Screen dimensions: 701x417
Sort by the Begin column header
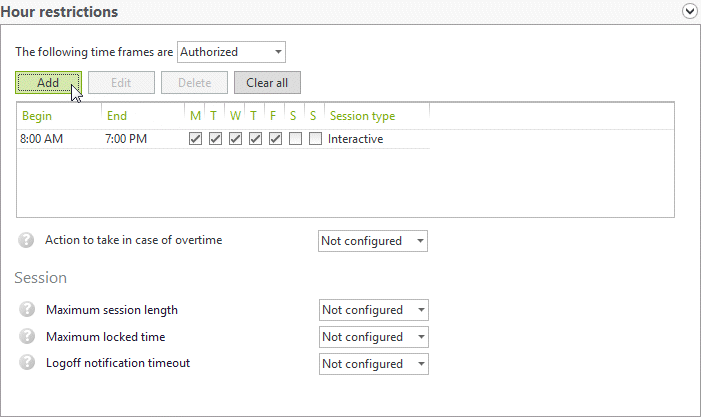37,116
